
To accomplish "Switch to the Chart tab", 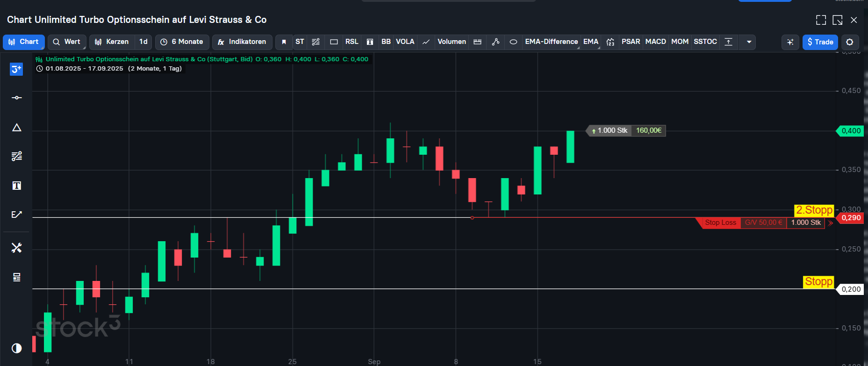I will (x=23, y=42).
